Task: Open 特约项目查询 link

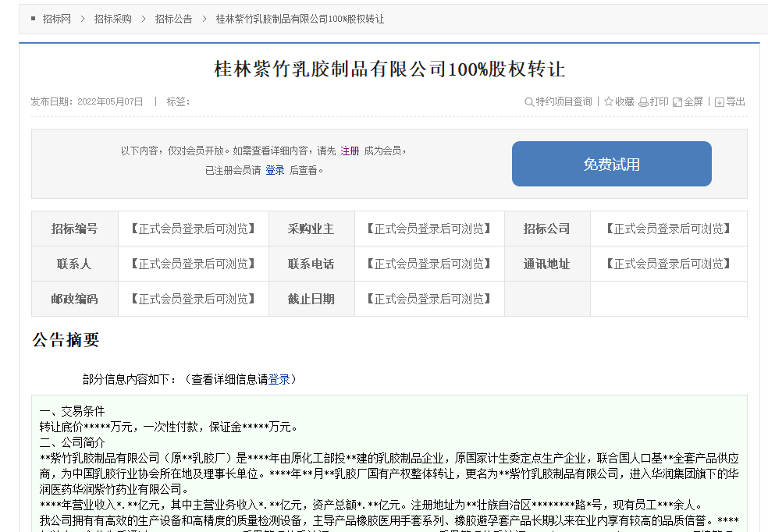Action: click(564, 101)
